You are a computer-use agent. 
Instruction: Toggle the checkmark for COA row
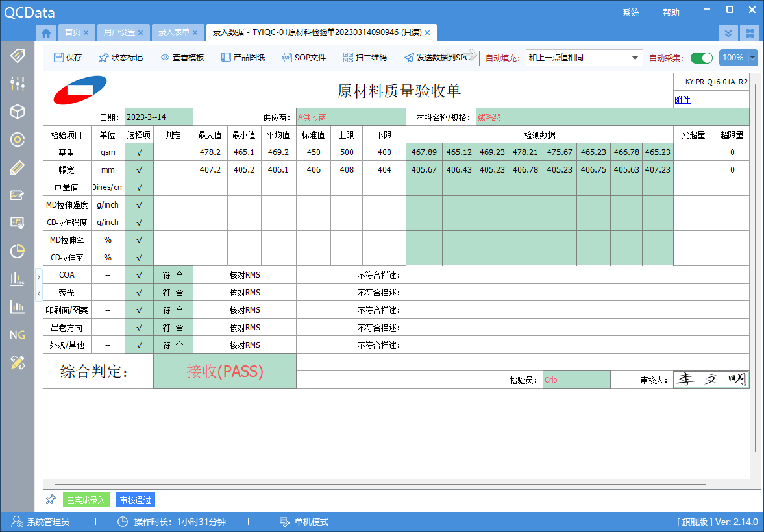tap(139, 275)
